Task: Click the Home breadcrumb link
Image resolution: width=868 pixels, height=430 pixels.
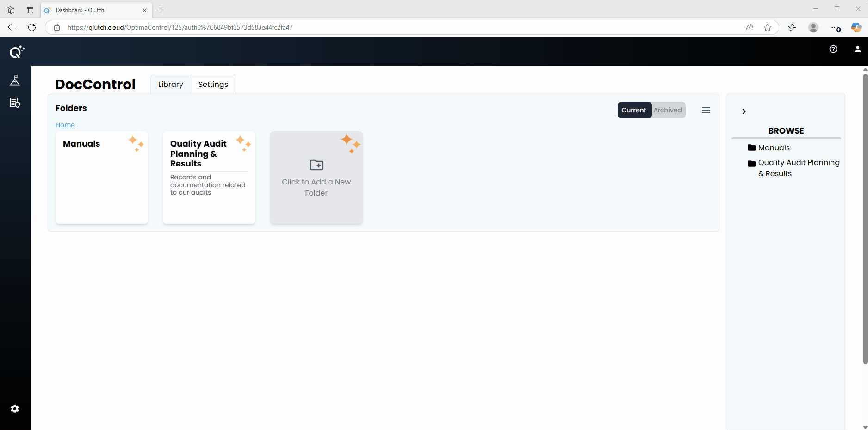Action: click(65, 125)
